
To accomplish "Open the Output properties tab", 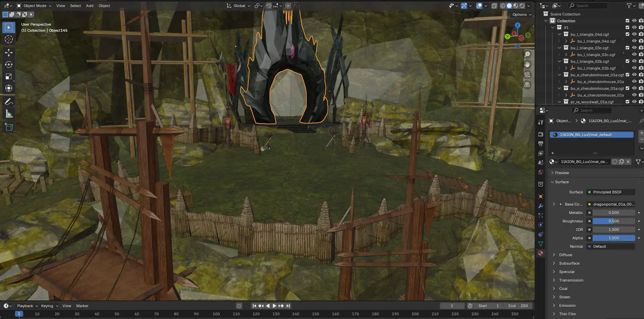I will coord(541,144).
